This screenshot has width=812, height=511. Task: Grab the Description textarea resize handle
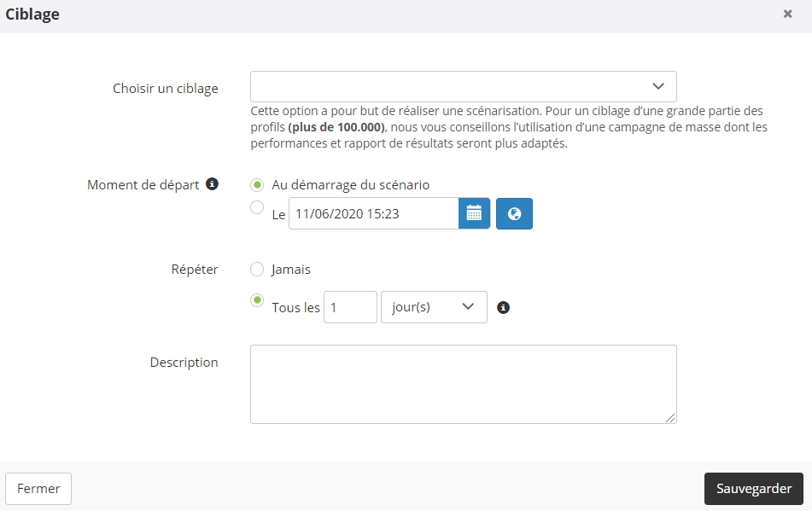coord(670,418)
